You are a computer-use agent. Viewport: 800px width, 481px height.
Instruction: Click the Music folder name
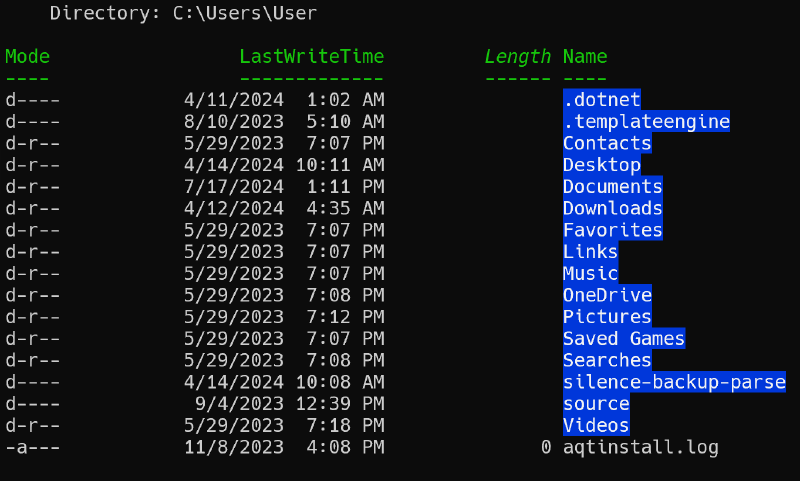click(x=590, y=274)
